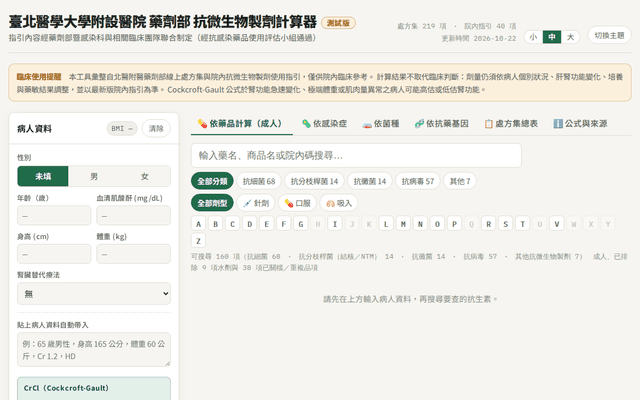640x400 pixels.
Task: Filter by 抗分枝桿菌 14
Action: click(x=314, y=181)
